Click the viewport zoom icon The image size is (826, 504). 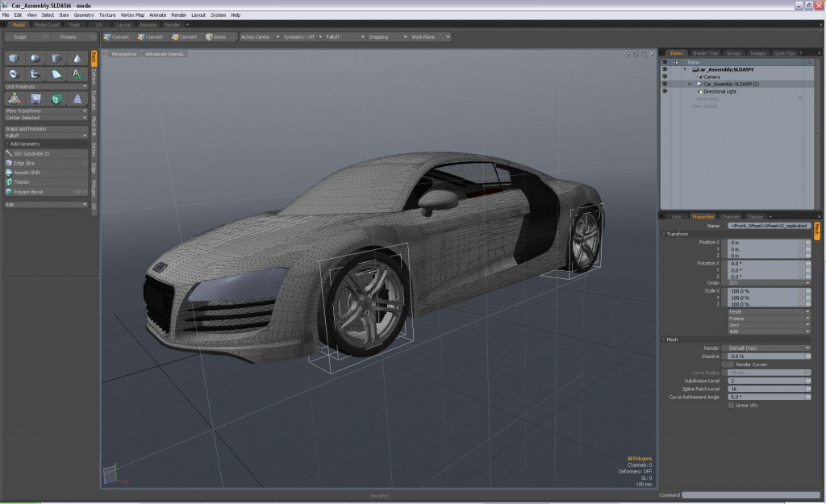tap(644, 54)
